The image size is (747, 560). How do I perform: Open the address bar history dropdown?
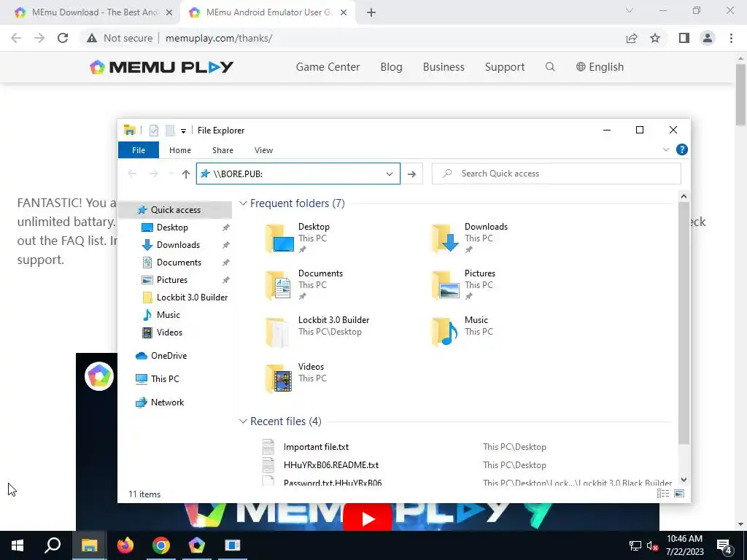click(390, 174)
